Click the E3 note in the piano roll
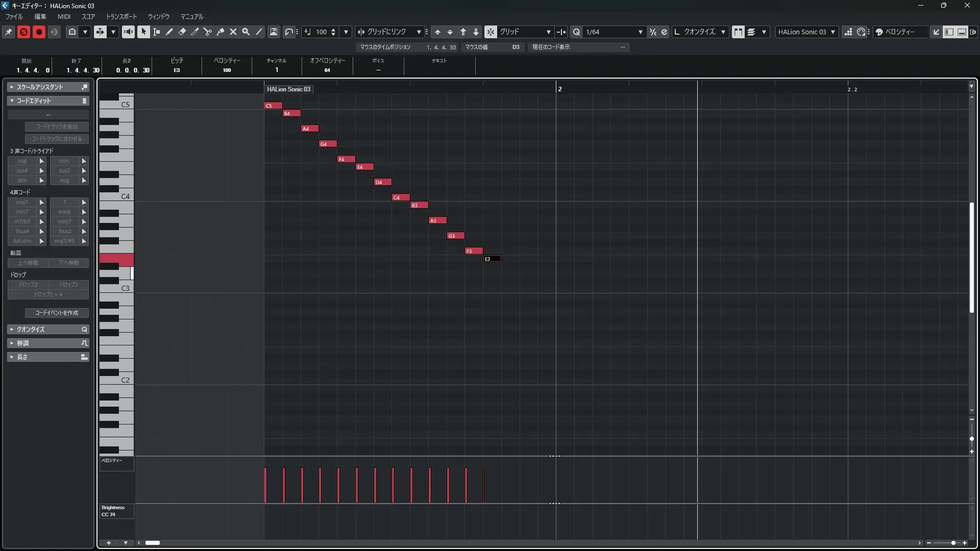This screenshot has height=551, width=980. [493, 259]
